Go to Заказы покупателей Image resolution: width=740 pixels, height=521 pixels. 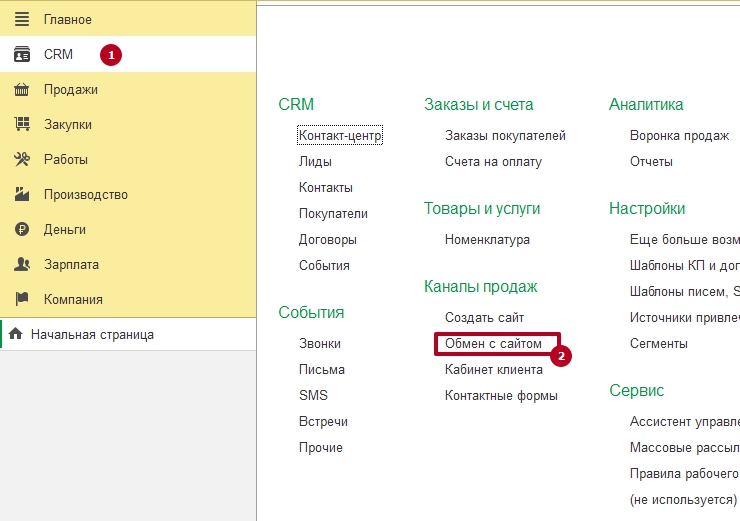(x=505, y=135)
